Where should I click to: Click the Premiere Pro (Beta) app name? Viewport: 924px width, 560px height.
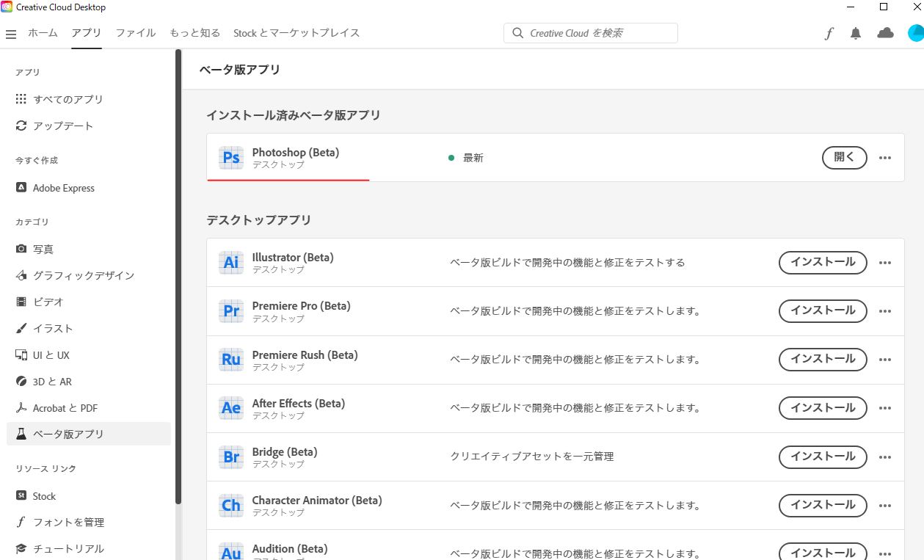pyautogui.click(x=302, y=306)
